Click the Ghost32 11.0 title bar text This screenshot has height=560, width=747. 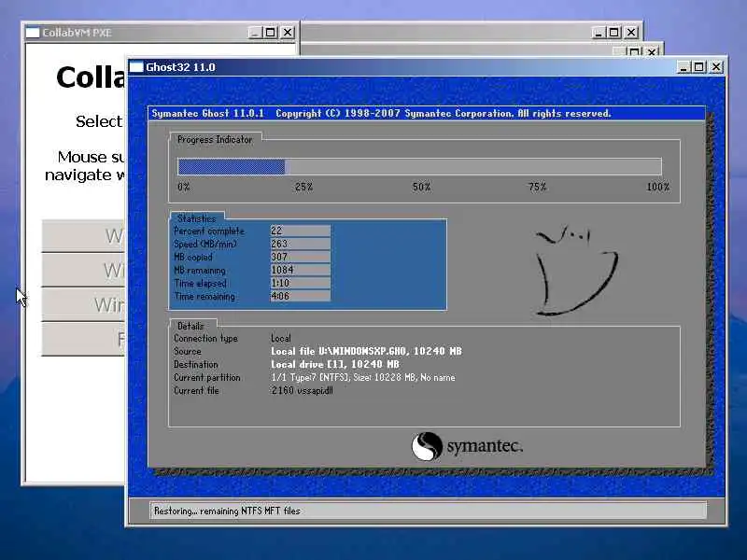coord(180,67)
